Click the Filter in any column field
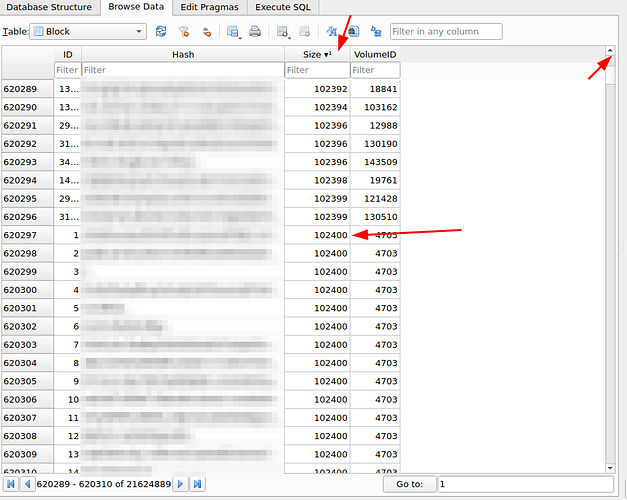Viewport: 627px width, 500px height. click(x=446, y=32)
